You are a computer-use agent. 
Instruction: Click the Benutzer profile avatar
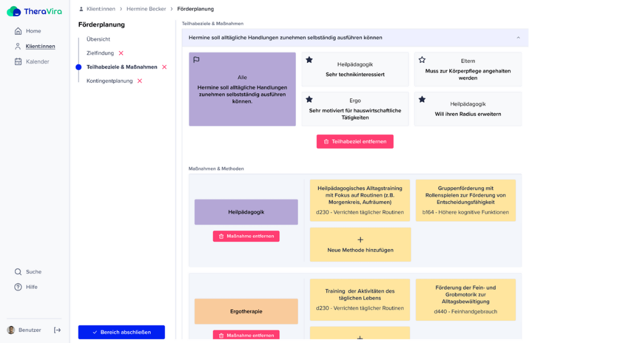[12, 330]
